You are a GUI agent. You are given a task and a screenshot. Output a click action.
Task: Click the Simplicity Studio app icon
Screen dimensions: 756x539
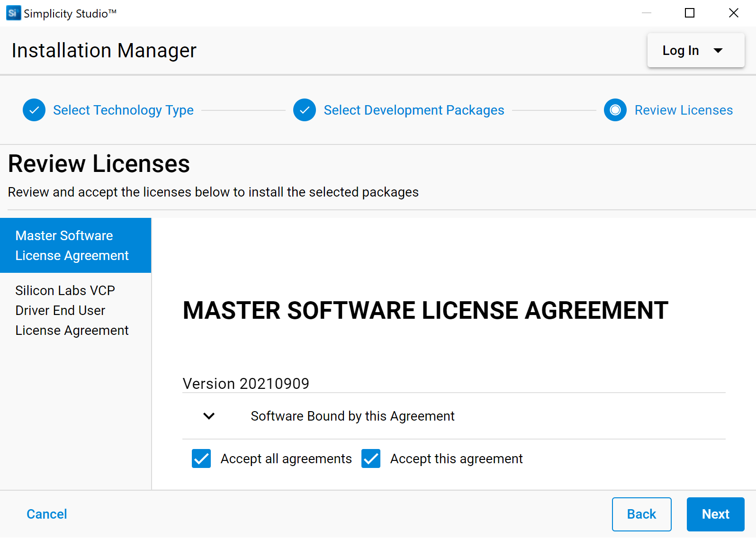point(13,13)
